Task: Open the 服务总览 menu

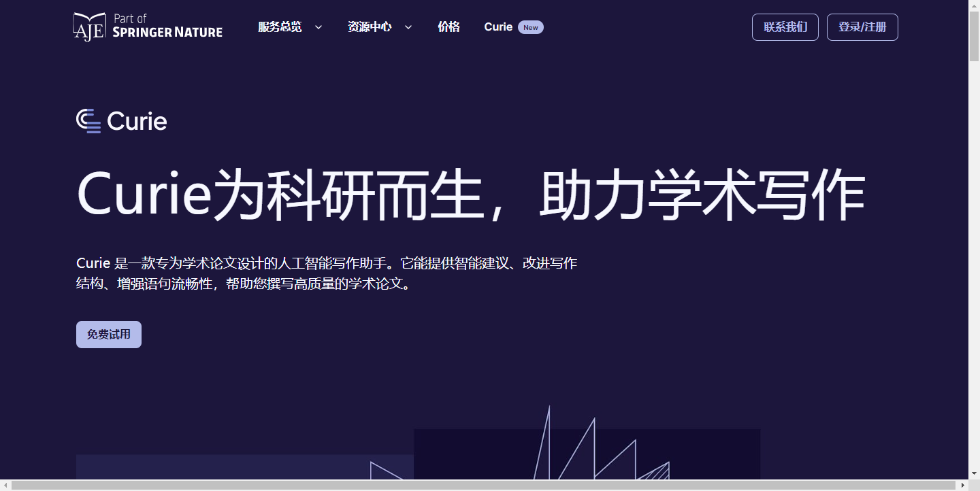Action: [x=280, y=27]
